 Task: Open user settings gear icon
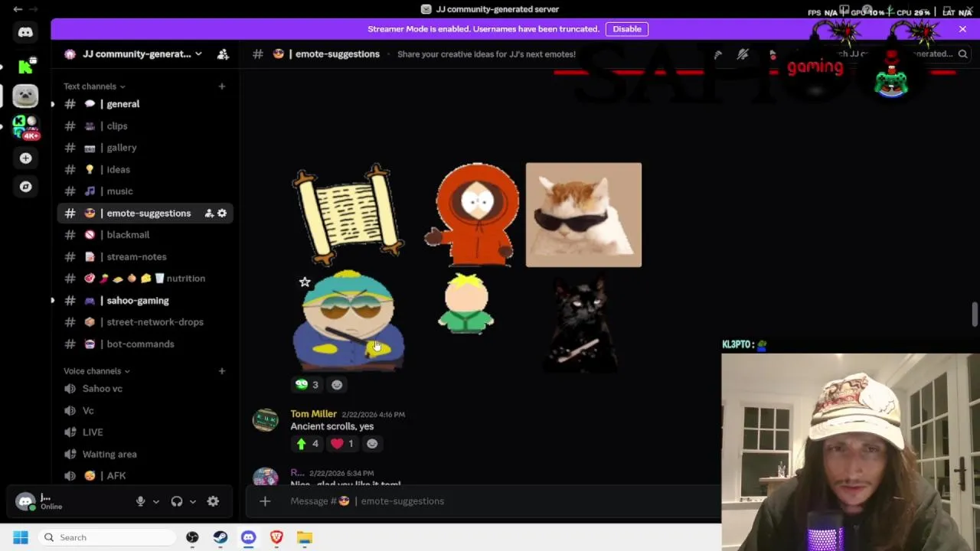point(213,501)
